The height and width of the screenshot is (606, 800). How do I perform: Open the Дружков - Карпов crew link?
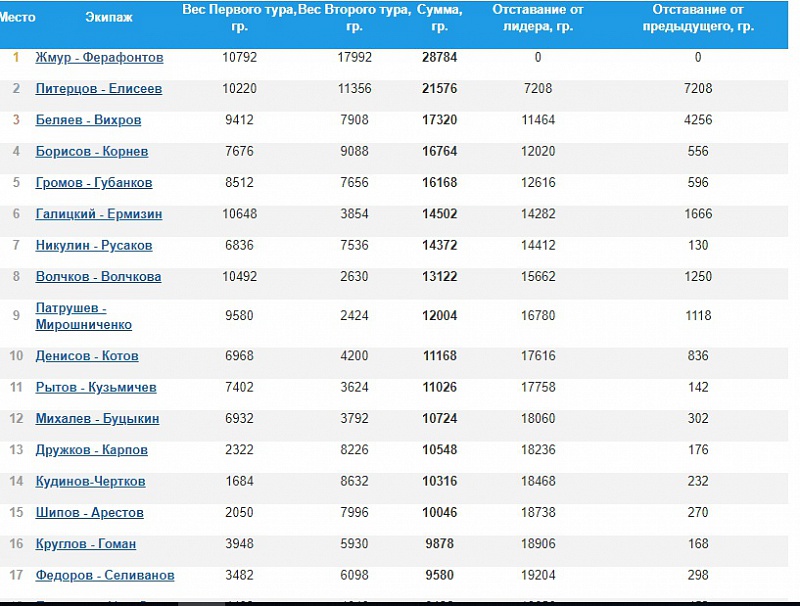click(91, 450)
